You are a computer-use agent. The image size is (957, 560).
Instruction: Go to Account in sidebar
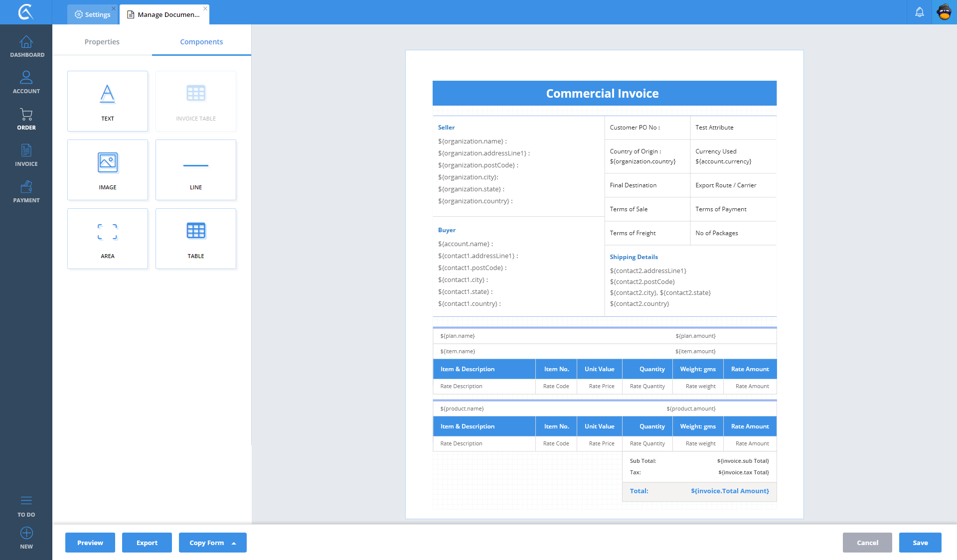point(26,82)
